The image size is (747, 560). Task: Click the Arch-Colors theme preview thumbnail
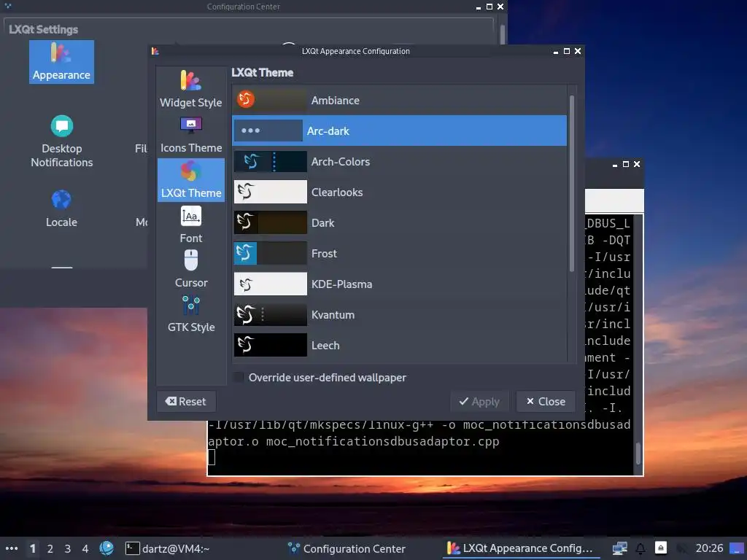[x=270, y=161]
